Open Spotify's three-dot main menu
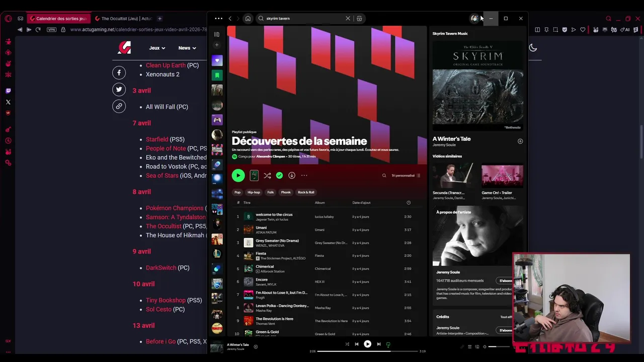Screen dimensions: 644x362 (218, 19)
